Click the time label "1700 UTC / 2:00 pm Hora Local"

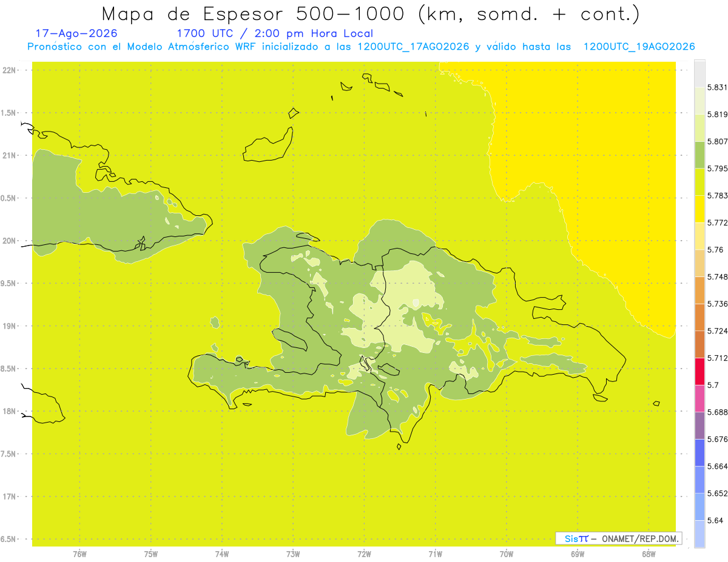[275, 33]
